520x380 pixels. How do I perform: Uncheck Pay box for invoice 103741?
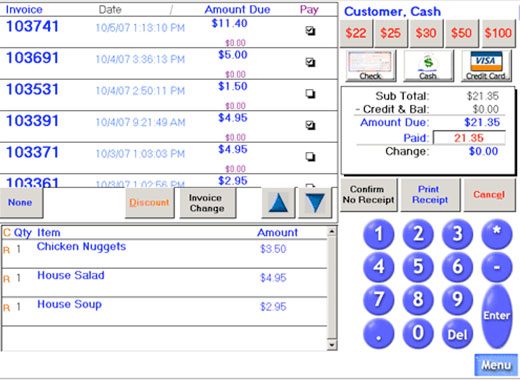point(310,31)
